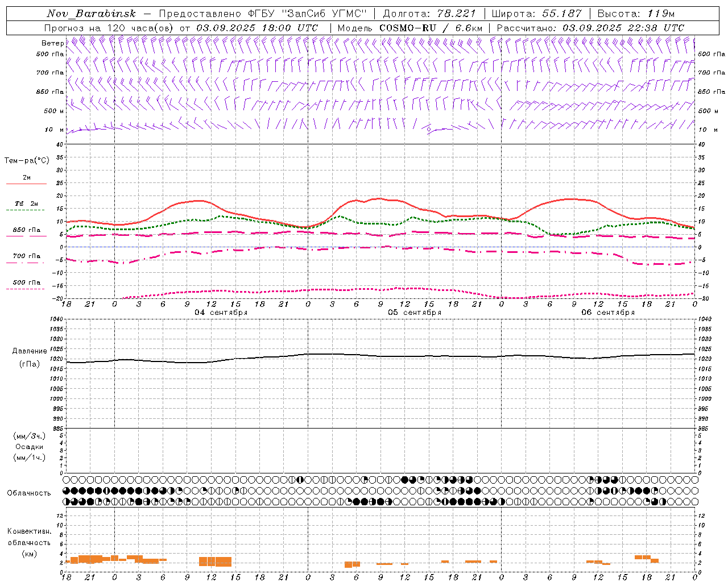Click the elevation value 119м
This screenshot has height=582, width=728.
pyautogui.click(x=661, y=14)
